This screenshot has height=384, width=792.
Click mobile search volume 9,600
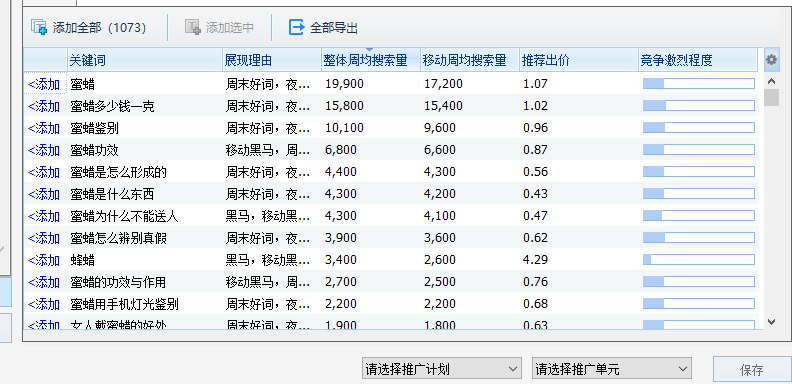(x=440, y=128)
